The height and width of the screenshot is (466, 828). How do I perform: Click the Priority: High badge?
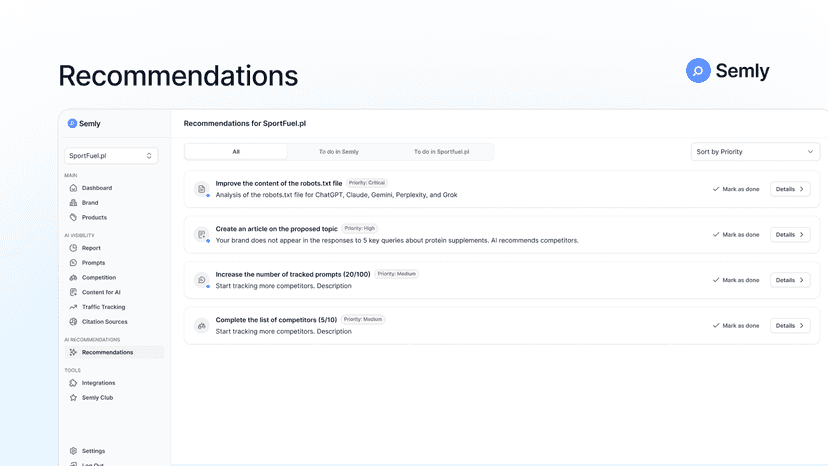point(360,229)
